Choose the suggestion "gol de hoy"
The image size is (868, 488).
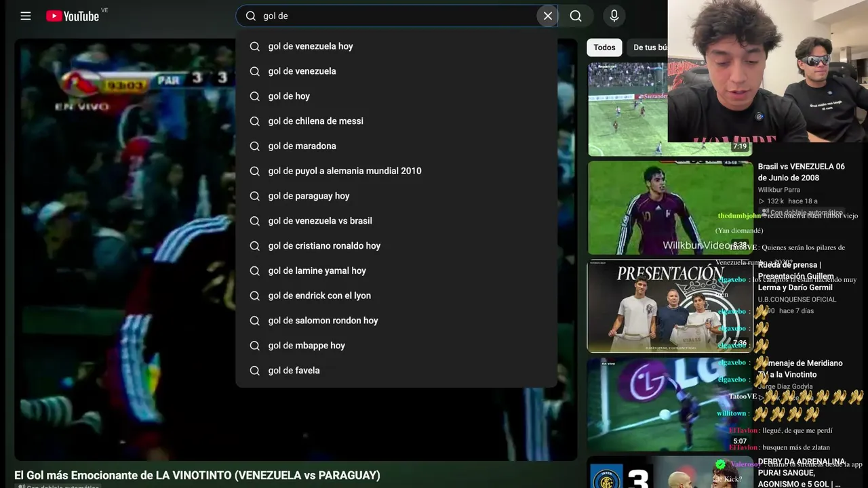[x=397, y=96]
